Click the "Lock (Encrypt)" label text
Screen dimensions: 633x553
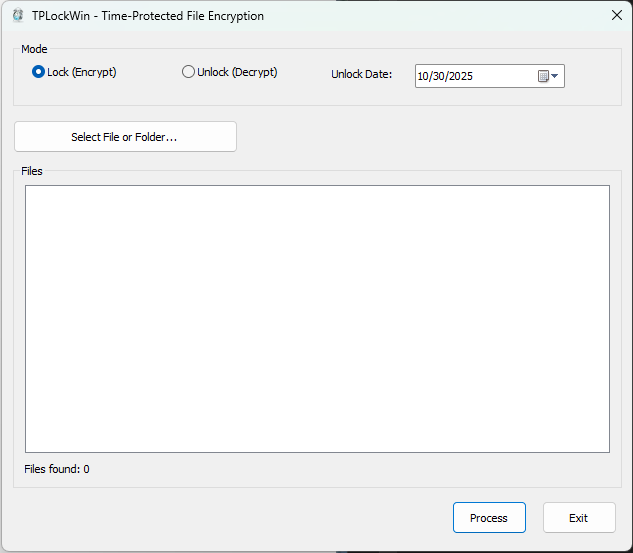[82, 72]
